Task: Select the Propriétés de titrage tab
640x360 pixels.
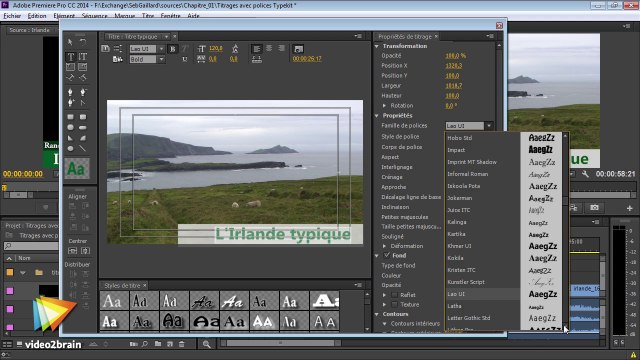Action: pyautogui.click(x=404, y=36)
